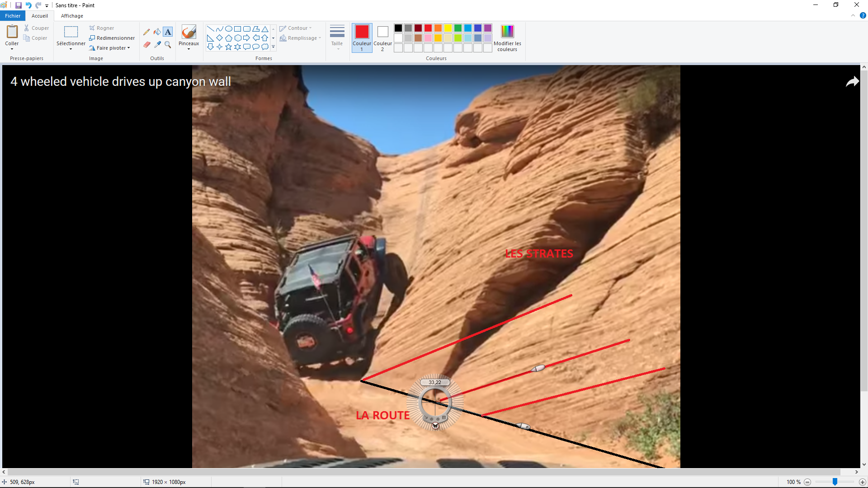Expand the Faire pivoter dropdown
Screen dimensions: 868x488
128,48
